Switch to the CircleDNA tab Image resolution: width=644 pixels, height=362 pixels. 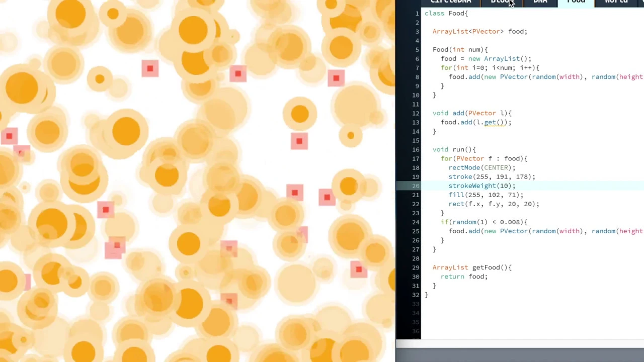(450, 2)
